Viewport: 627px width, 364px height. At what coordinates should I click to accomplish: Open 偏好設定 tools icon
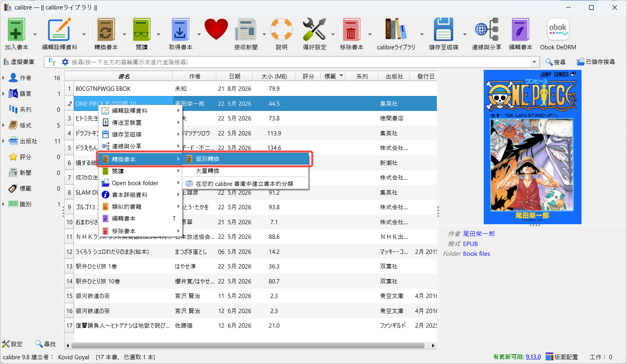[x=314, y=30]
